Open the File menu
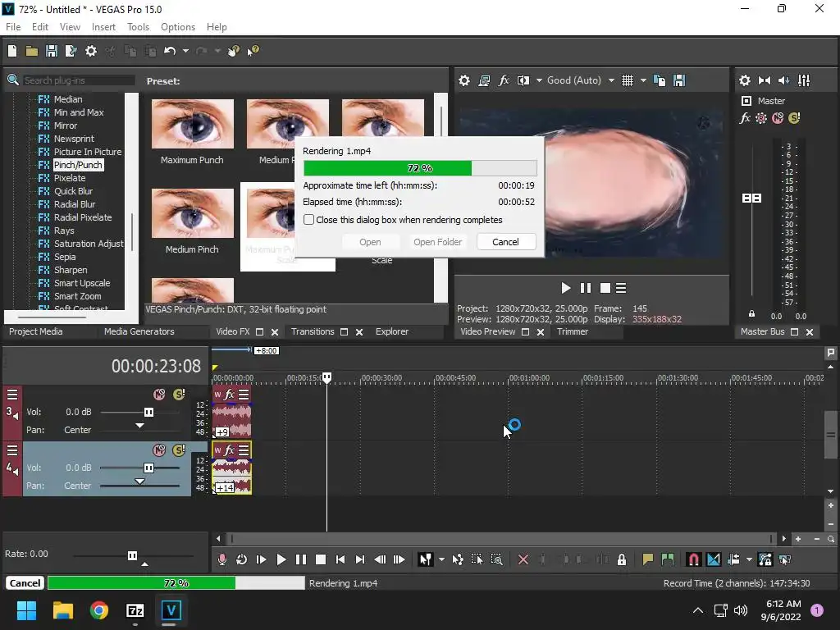The height and width of the screenshot is (630, 840). pos(13,27)
